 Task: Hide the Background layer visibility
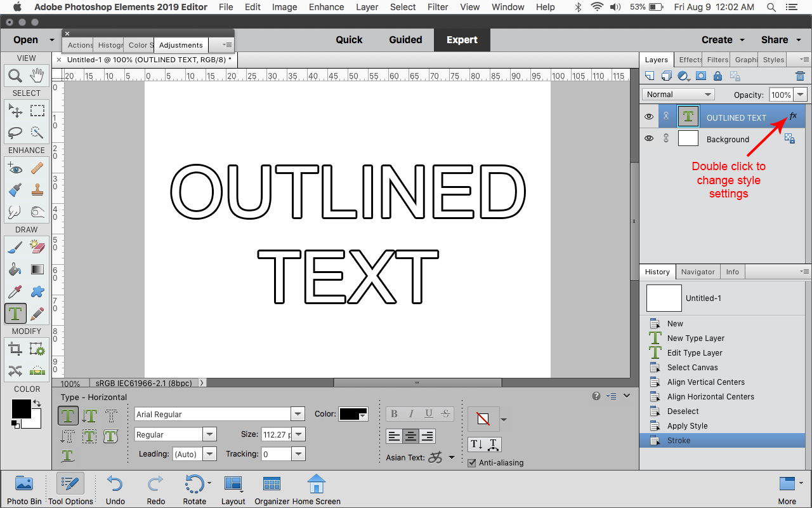pos(649,138)
